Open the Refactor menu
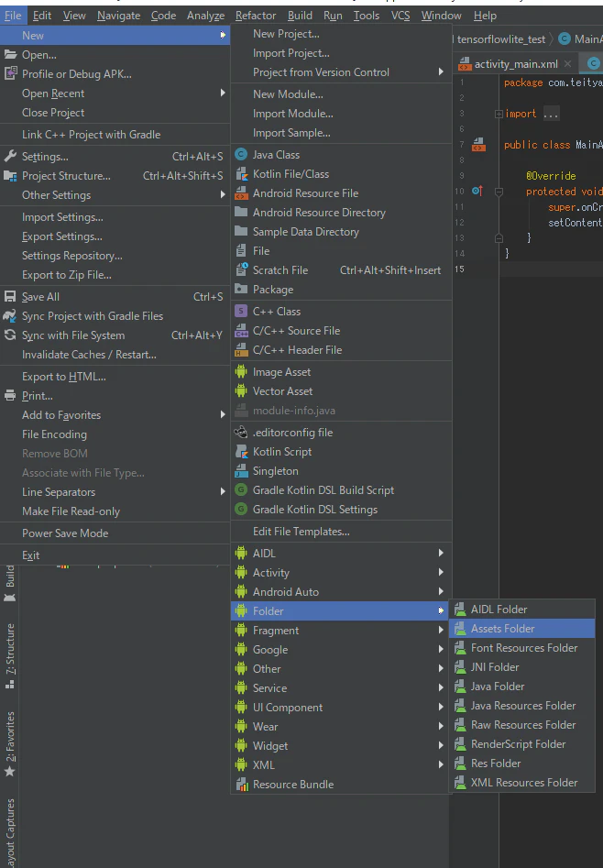 point(256,16)
